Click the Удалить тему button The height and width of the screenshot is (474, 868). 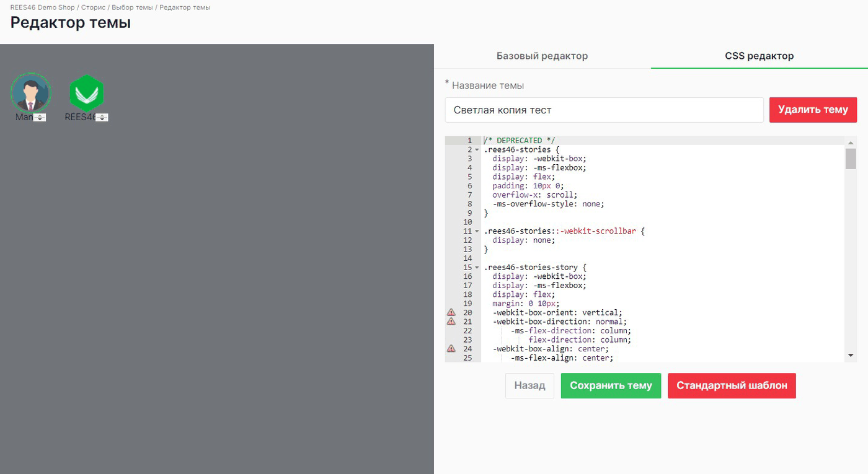click(813, 110)
